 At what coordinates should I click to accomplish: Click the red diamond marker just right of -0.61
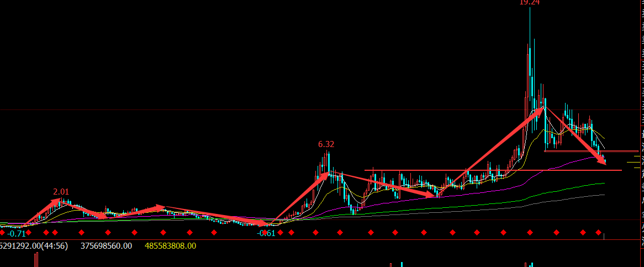[x=280, y=233]
